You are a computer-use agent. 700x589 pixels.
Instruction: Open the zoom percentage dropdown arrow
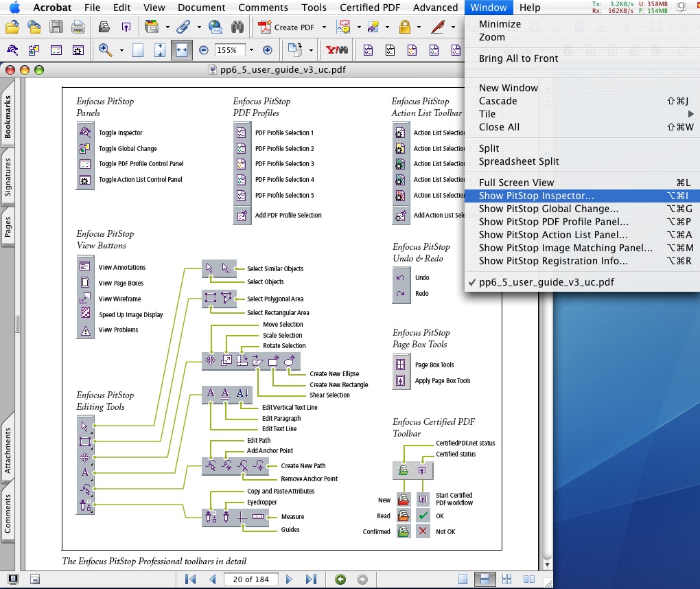251,50
